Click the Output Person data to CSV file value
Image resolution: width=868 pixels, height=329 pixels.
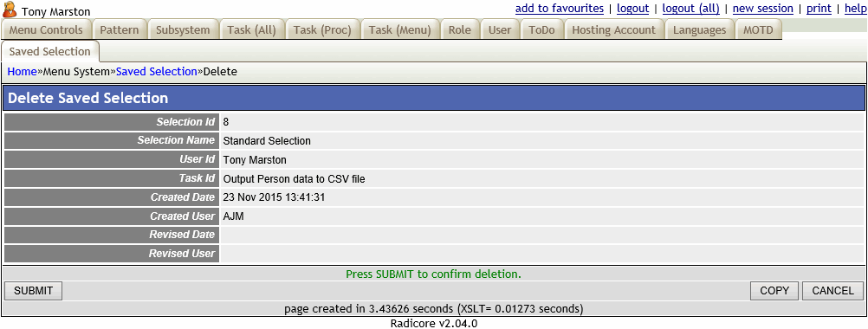tap(294, 178)
